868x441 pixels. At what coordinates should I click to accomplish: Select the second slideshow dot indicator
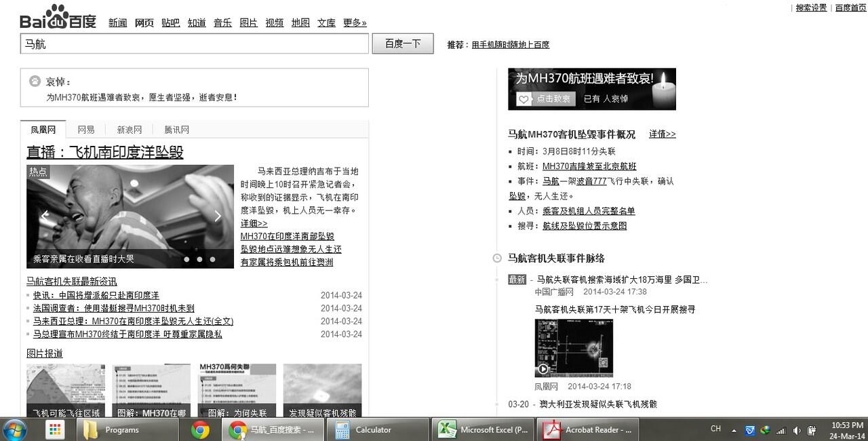(x=199, y=259)
